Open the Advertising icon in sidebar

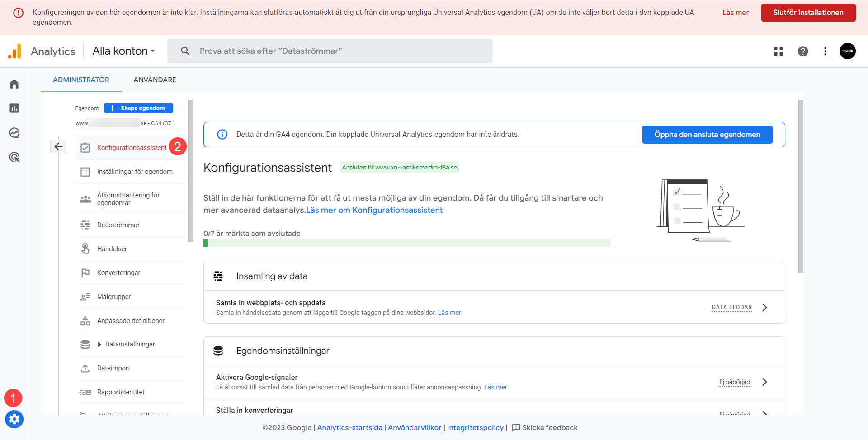tap(14, 157)
